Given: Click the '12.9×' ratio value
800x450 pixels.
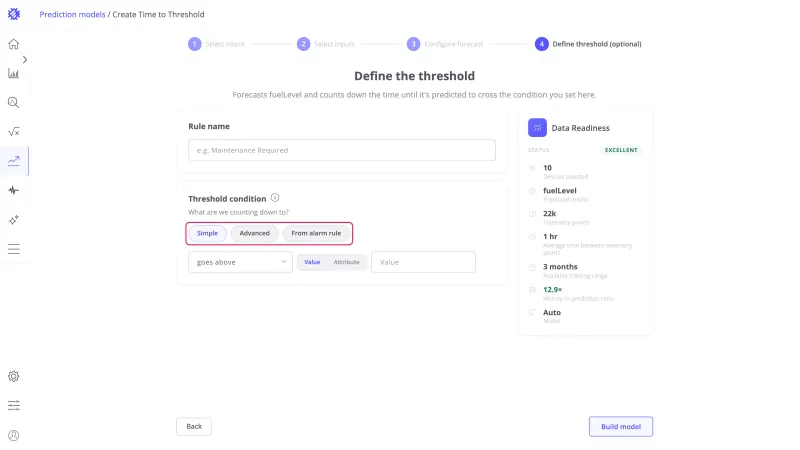Looking at the screenshot, I should click(553, 289).
